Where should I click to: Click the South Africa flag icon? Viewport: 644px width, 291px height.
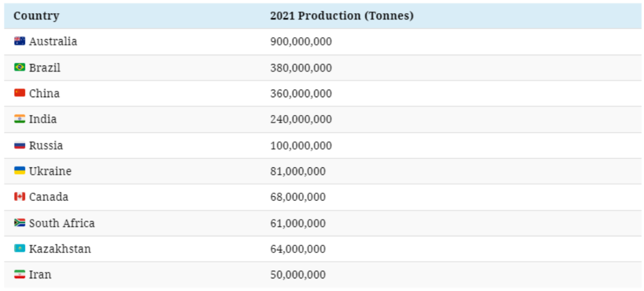click(x=20, y=223)
